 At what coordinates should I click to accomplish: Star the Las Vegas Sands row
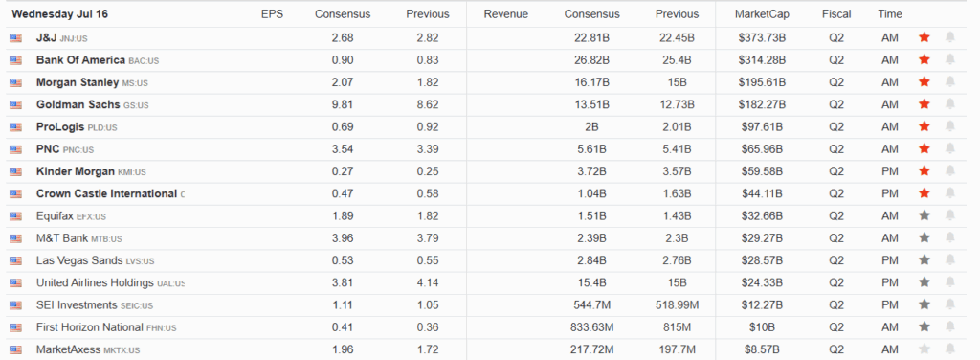(924, 260)
